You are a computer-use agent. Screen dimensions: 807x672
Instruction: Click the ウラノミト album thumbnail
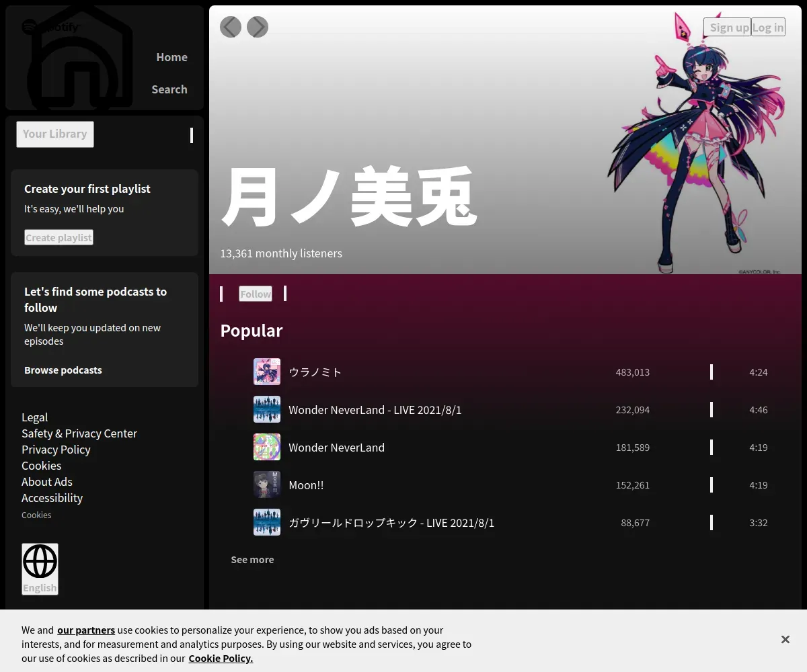[267, 372]
